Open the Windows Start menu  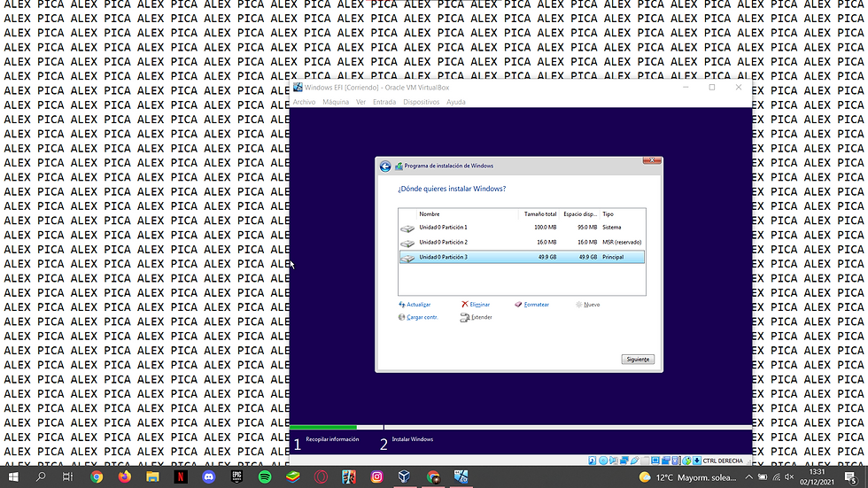click(x=13, y=476)
